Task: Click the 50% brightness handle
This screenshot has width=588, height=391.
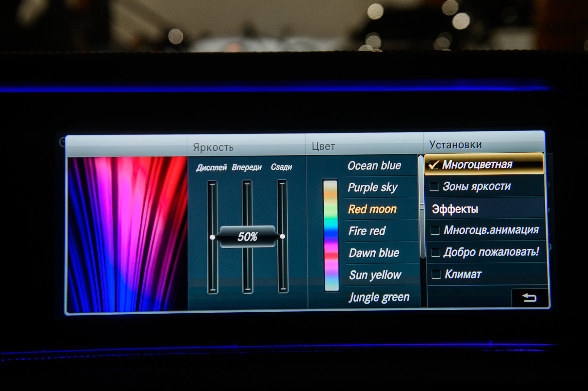Action: click(247, 237)
